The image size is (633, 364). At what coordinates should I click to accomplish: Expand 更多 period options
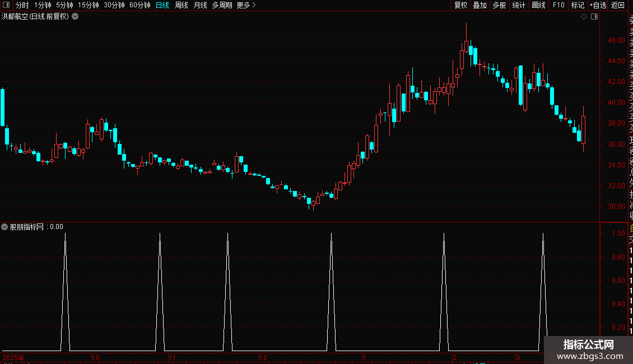[246, 5]
